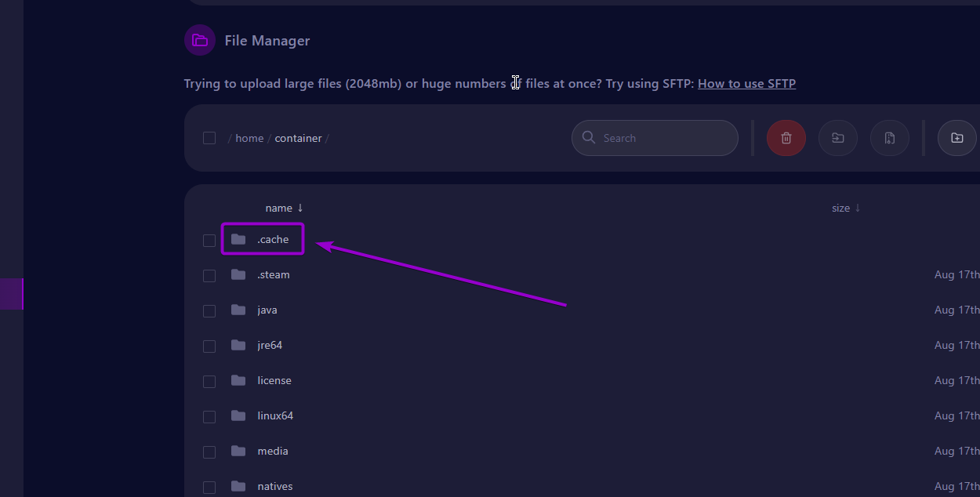
Task: Click the folder icon beside media
Action: [238, 451]
